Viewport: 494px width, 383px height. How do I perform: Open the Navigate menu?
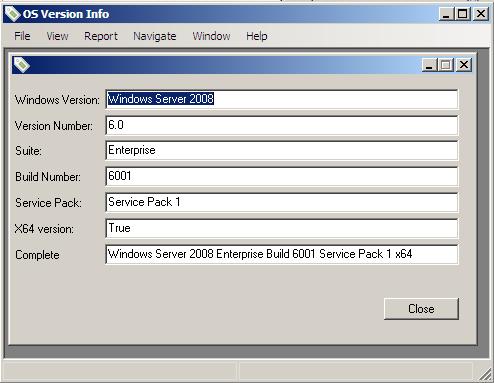[x=155, y=36]
